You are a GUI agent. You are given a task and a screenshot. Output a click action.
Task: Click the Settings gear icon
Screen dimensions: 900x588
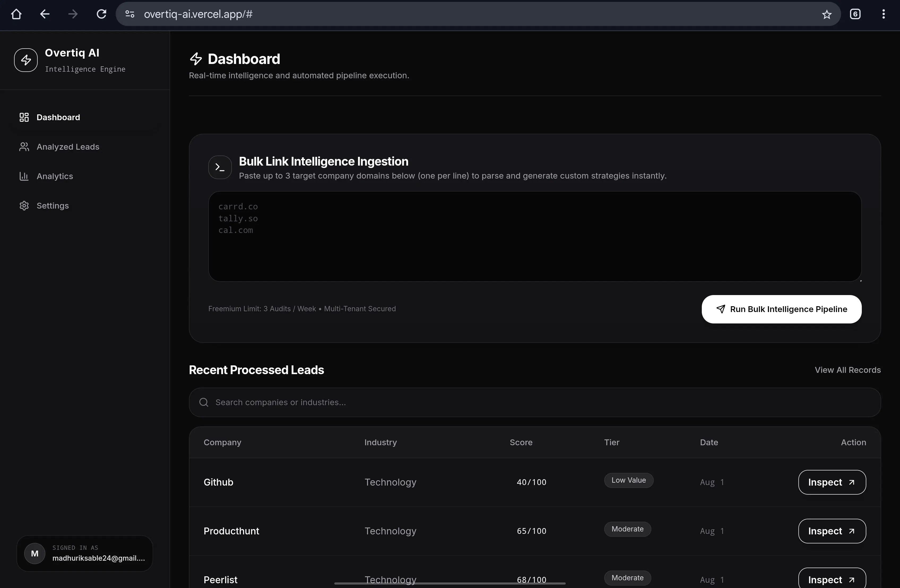pos(24,206)
